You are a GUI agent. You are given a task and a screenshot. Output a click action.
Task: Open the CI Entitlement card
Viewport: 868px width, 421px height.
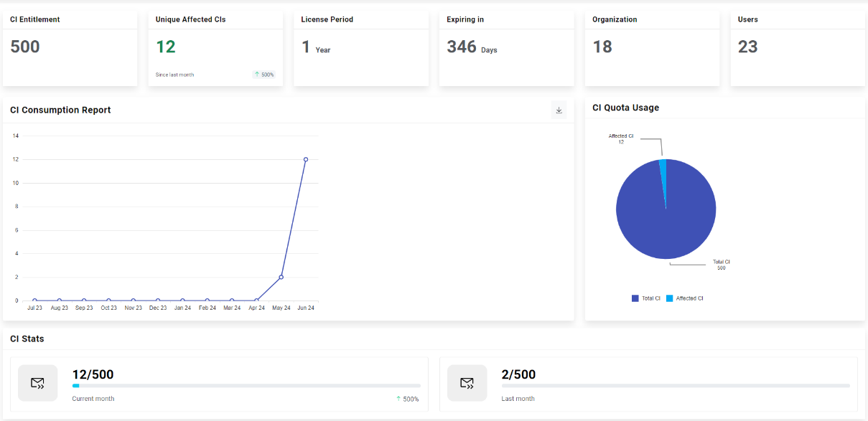coord(70,48)
